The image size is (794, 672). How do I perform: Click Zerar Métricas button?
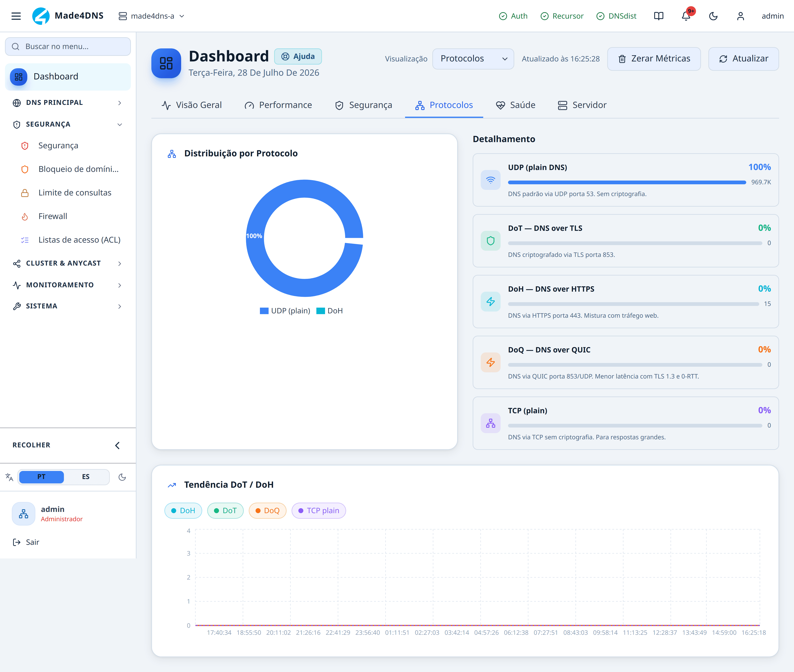click(x=654, y=59)
